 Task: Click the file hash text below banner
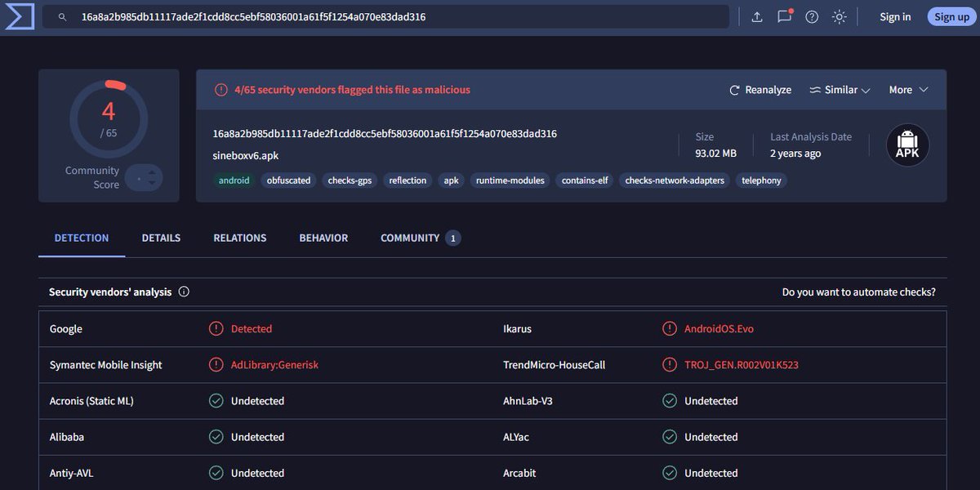coord(385,133)
